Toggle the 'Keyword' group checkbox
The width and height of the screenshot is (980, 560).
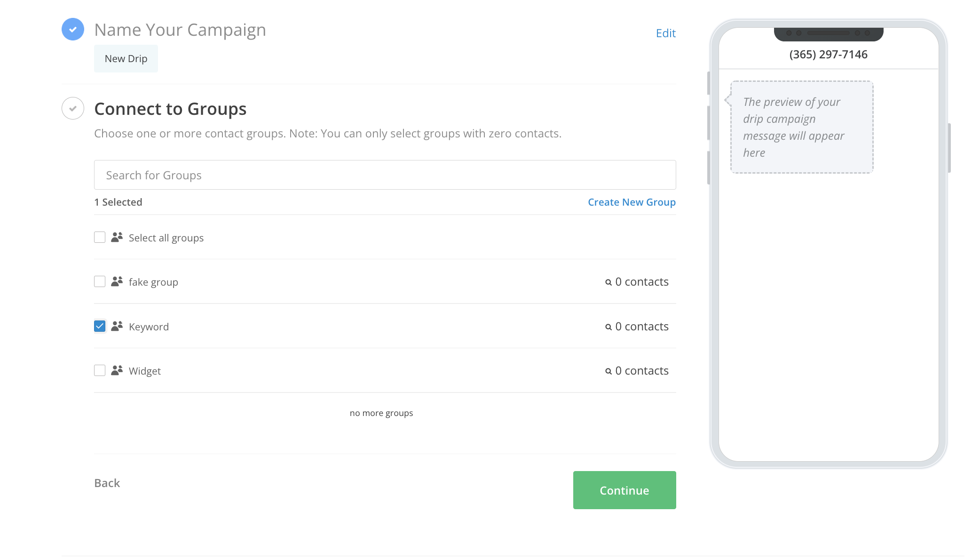pyautogui.click(x=100, y=326)
